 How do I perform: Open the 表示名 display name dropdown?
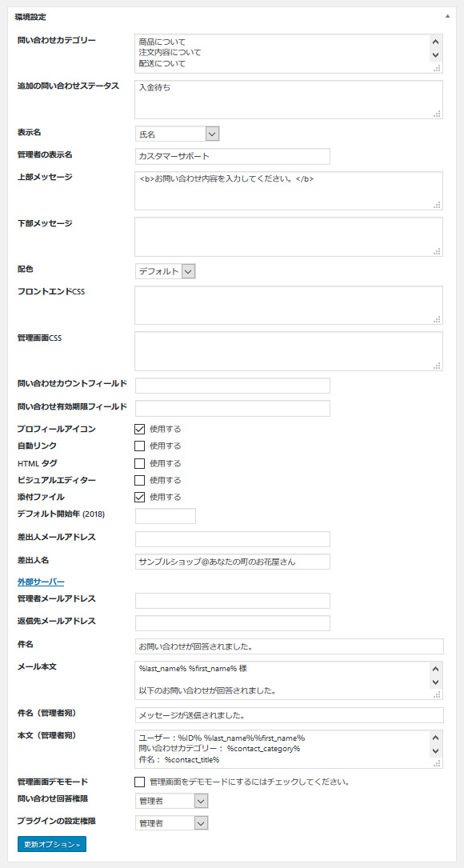[210, 133]
